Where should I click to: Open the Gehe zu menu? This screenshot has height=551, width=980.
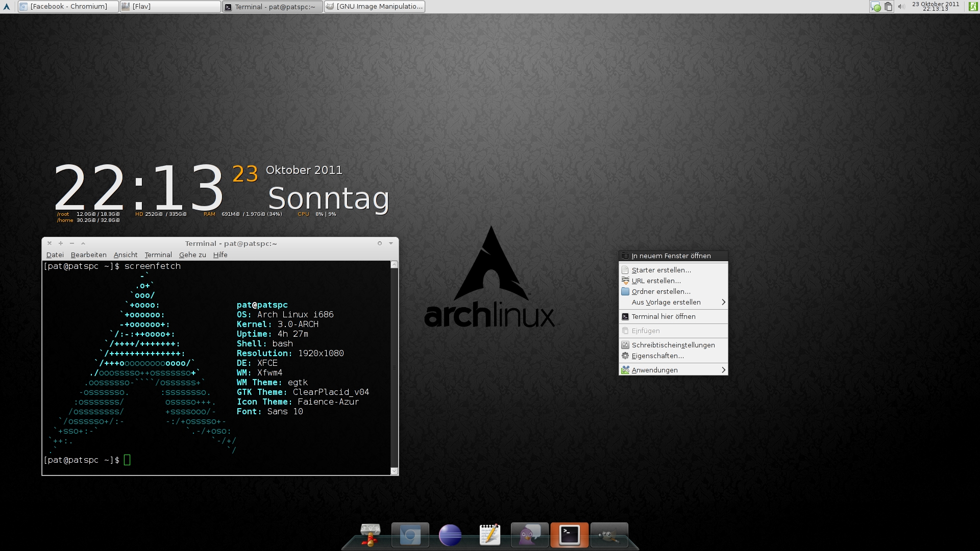[192, 255]
